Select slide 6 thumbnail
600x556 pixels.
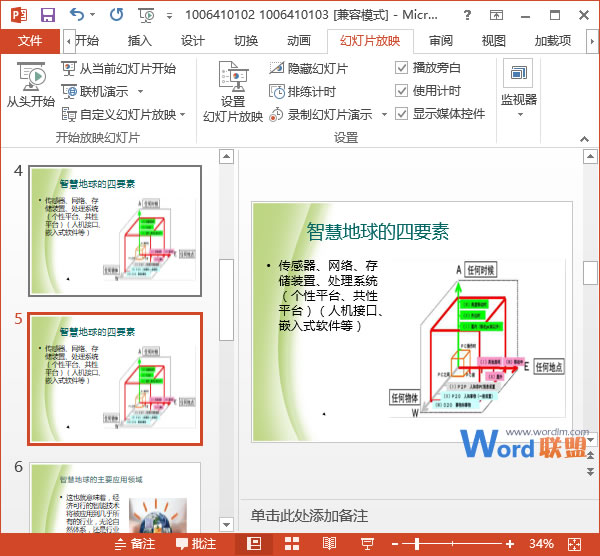pos(115,497)
